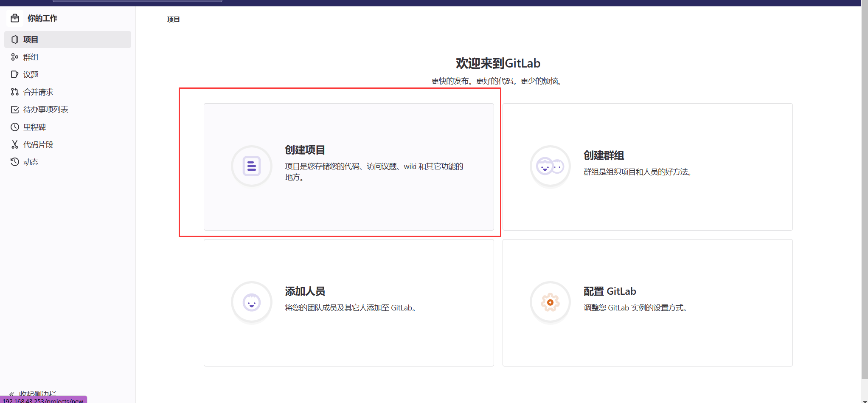
Task: Click description 群组是组织项目和人员的好方法。
Action: click(639, 172)
